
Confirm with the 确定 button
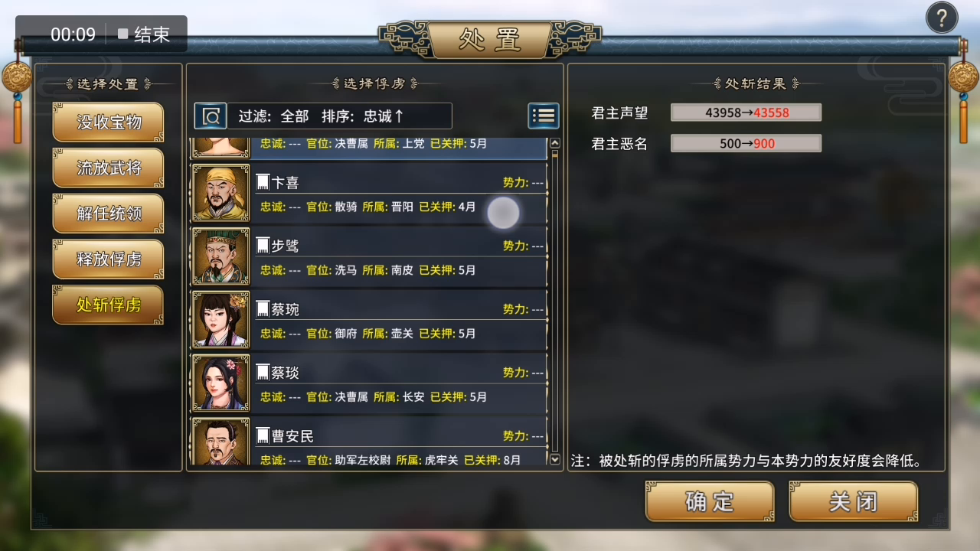click(x=710, y=502)
